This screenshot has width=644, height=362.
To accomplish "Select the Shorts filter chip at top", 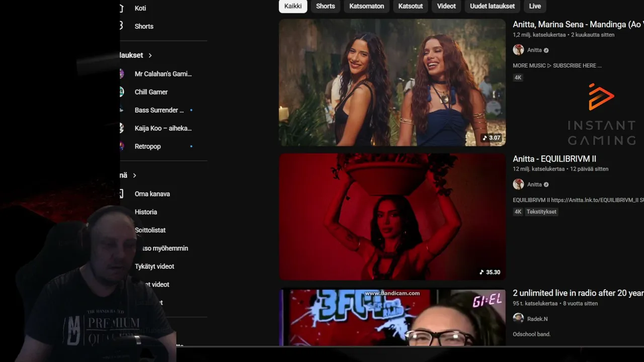I will 326,6.
